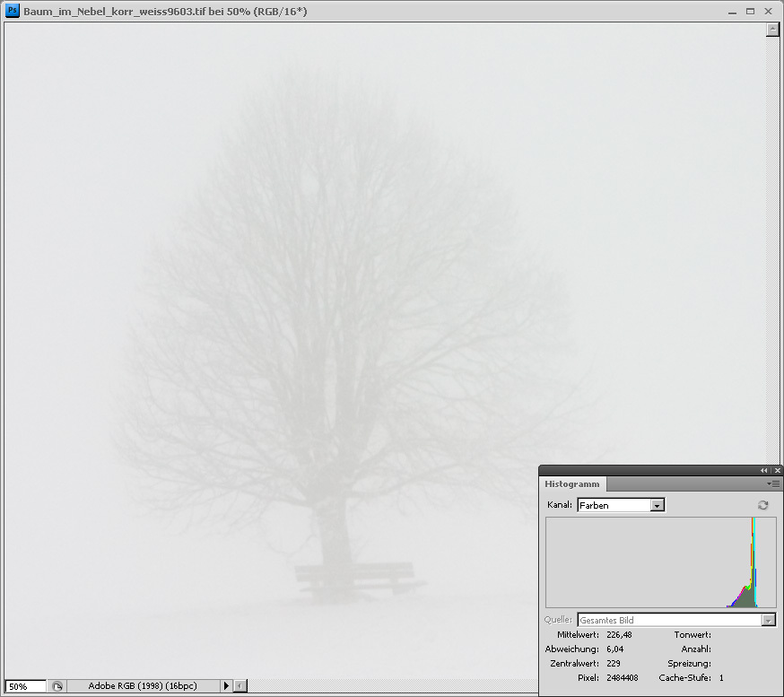Click the Mittelwert value 226,48
This screenshot has width=784, height=697.
point(619,634)
